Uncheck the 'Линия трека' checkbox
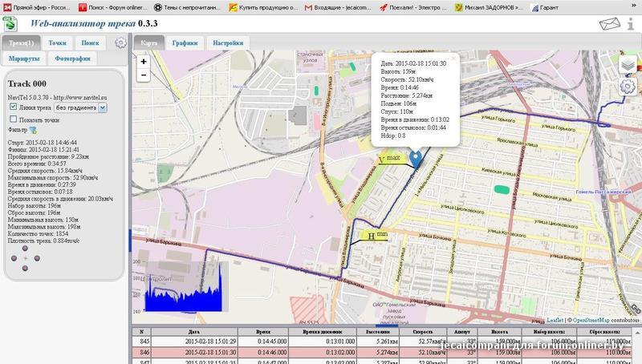642x364 pixels. click(14, 107)
